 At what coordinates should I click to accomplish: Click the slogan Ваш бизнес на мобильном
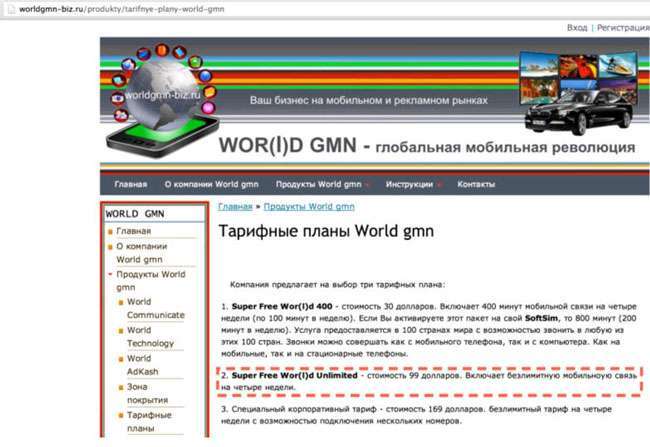(369, 100)
